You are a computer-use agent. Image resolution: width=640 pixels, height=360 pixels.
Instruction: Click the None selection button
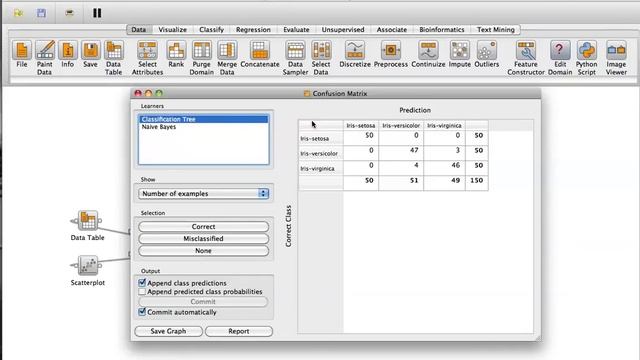coord(203,251)
